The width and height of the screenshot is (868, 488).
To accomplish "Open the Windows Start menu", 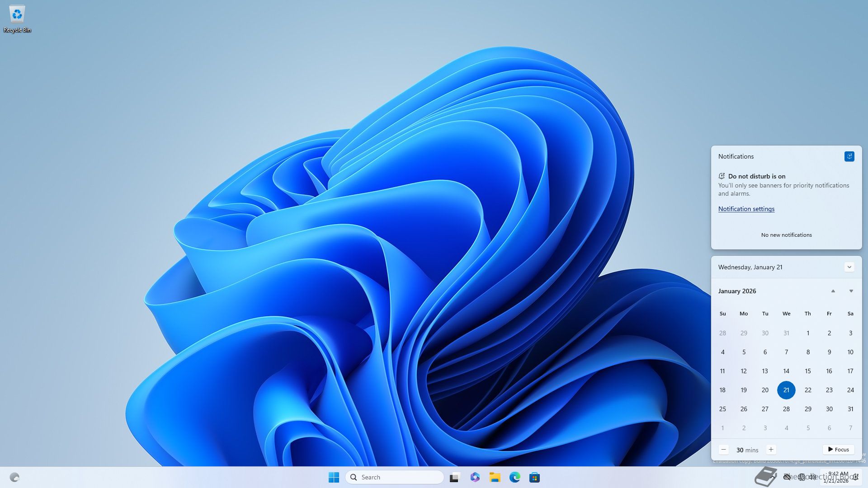I will 334,477.
